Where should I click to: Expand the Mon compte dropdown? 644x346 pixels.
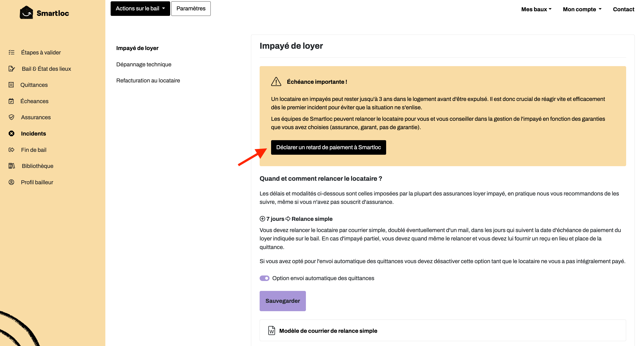pyautogui.click(x=582, y=9)
